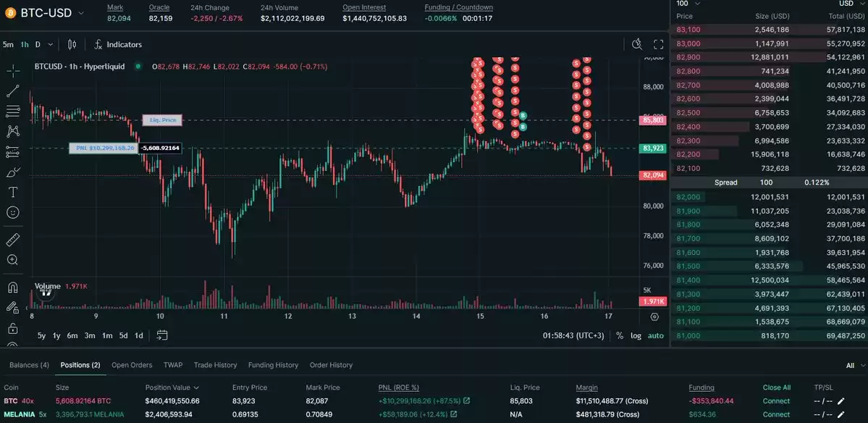Screen dimensions: 868x423
Task: Toggle stay in drawing mode
Action: point(13,307)
